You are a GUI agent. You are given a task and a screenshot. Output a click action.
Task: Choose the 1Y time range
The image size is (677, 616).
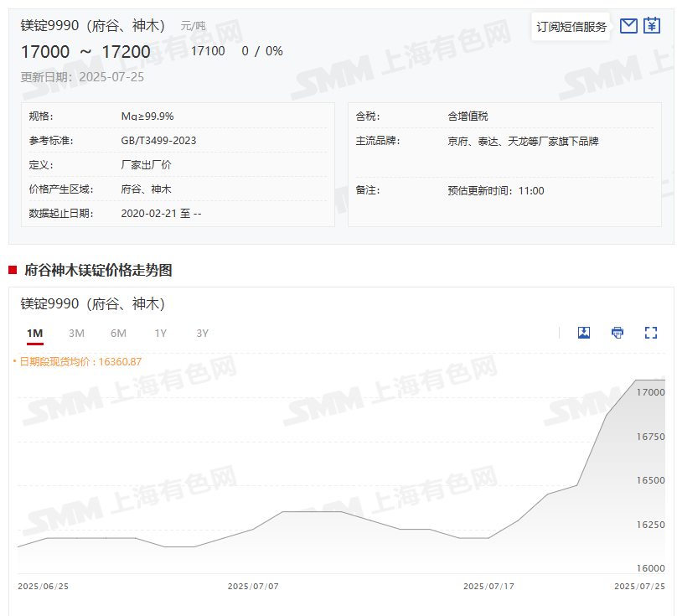coord(160,334)
